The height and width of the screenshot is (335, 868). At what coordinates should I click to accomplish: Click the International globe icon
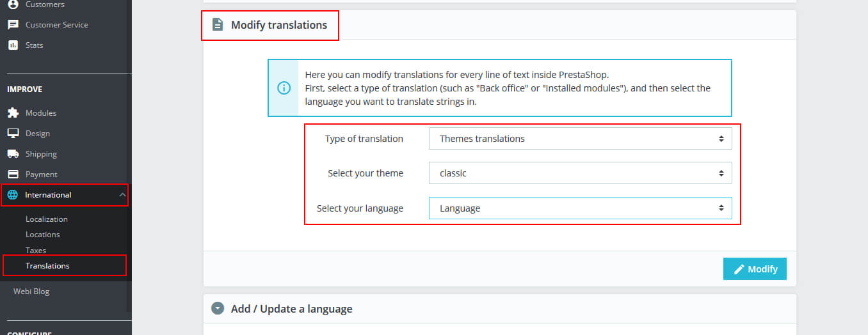click(x=13, y=195)
